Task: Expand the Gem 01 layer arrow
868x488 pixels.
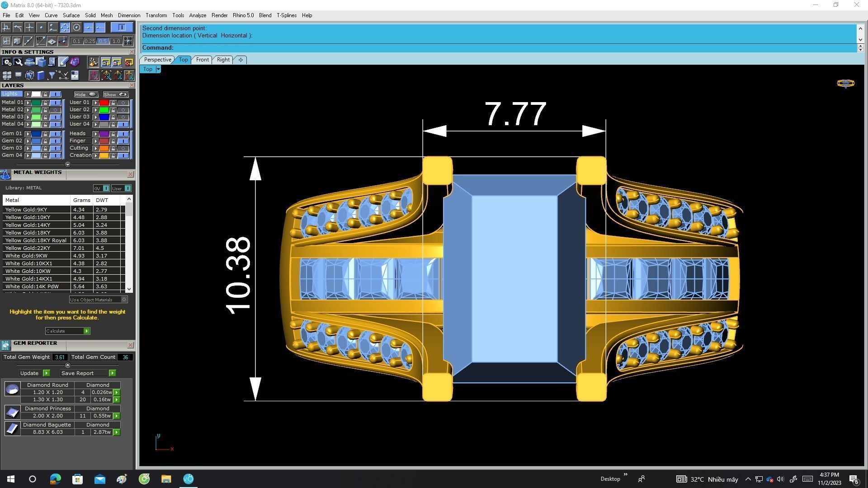Action: tap(28, 134)
